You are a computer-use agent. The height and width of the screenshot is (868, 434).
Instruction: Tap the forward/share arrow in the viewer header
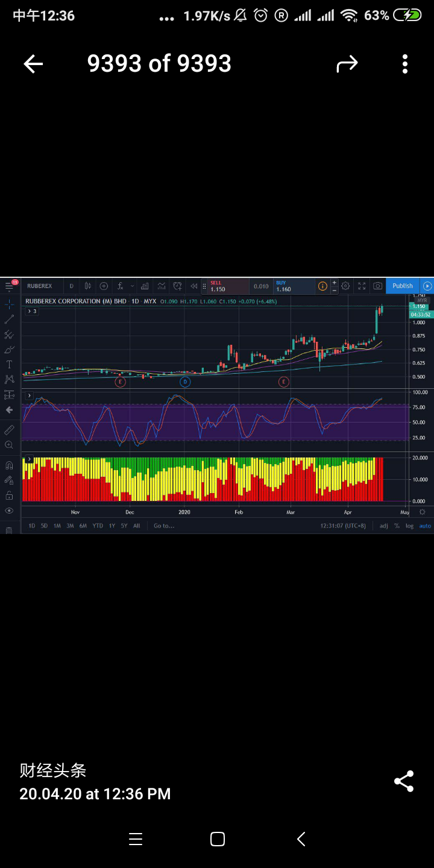tap(347, 64)
